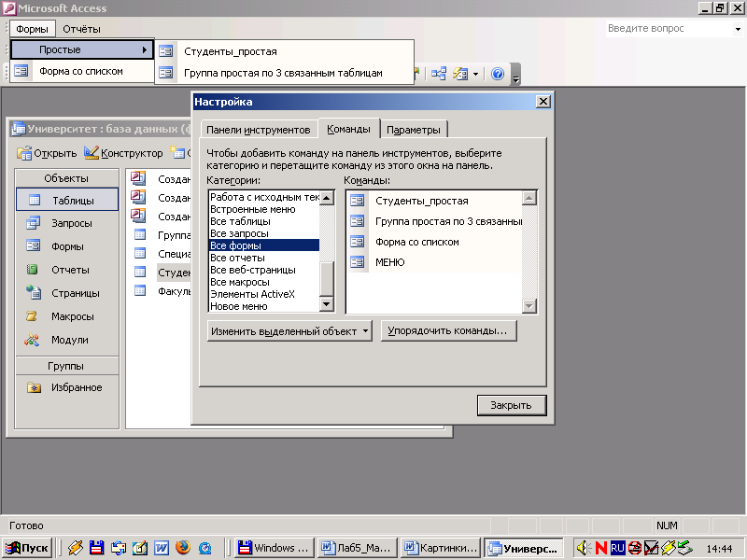Viewport: 747px width, 560px height.
Task: Select Студенты_простая in the Простые submenu
Action: 284,51
